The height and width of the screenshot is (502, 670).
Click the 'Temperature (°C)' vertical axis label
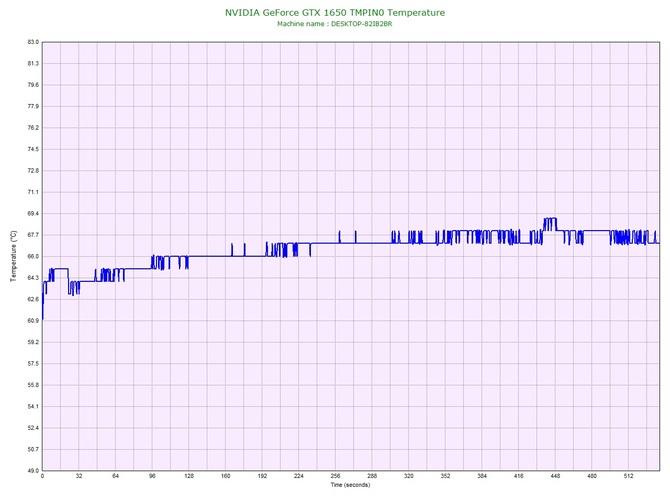point(13,256)
